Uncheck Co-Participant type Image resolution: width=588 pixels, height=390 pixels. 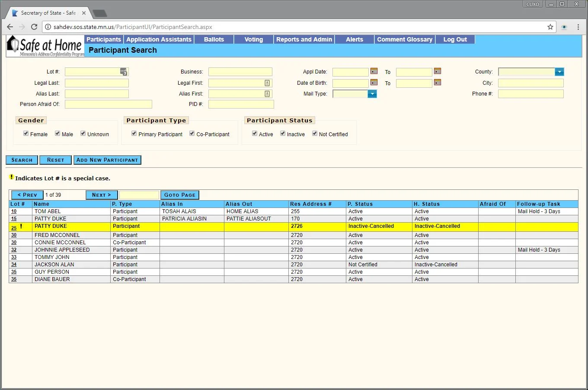pos(192,134)
